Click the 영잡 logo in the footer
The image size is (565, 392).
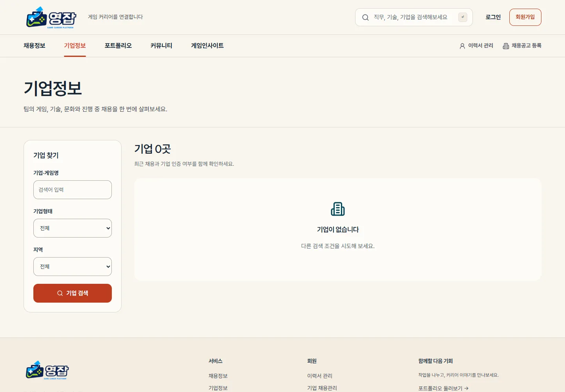[47, 370]
